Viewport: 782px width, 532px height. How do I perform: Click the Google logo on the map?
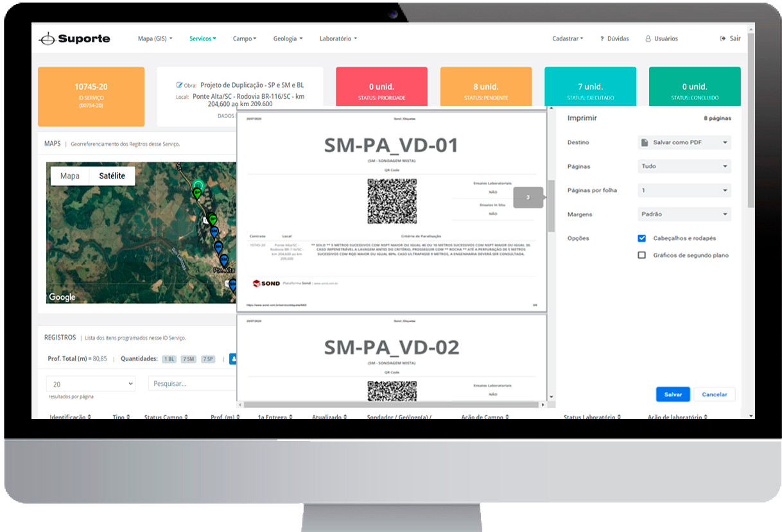(62, 297)
